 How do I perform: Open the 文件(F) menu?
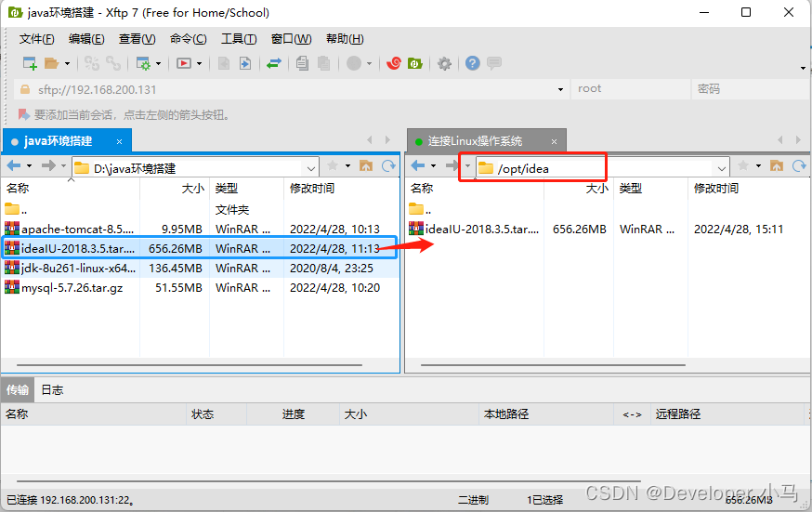[x=37, y=39]
